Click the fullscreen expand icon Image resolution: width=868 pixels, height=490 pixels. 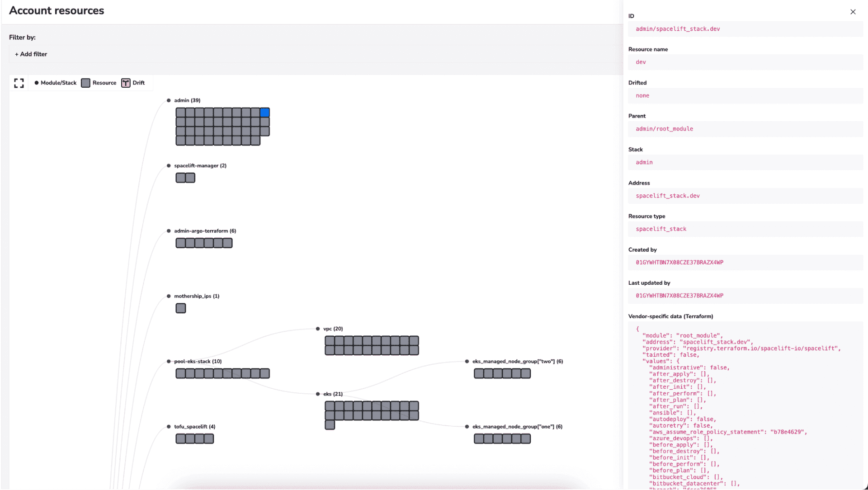[19, 83]
